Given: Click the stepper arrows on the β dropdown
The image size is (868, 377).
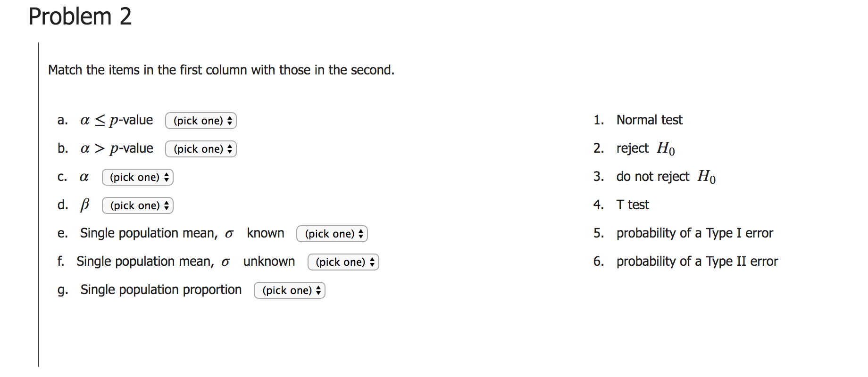Looking at the screenshot, I should click(167, 205).
